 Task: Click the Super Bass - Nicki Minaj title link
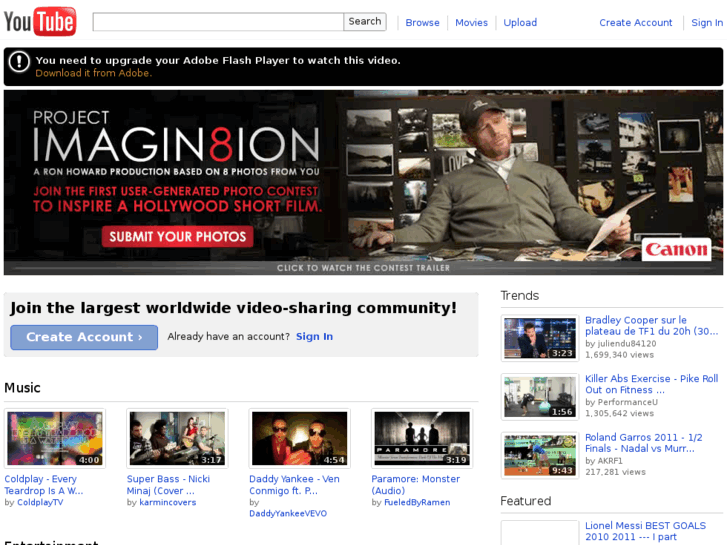[x=168, y=485]
